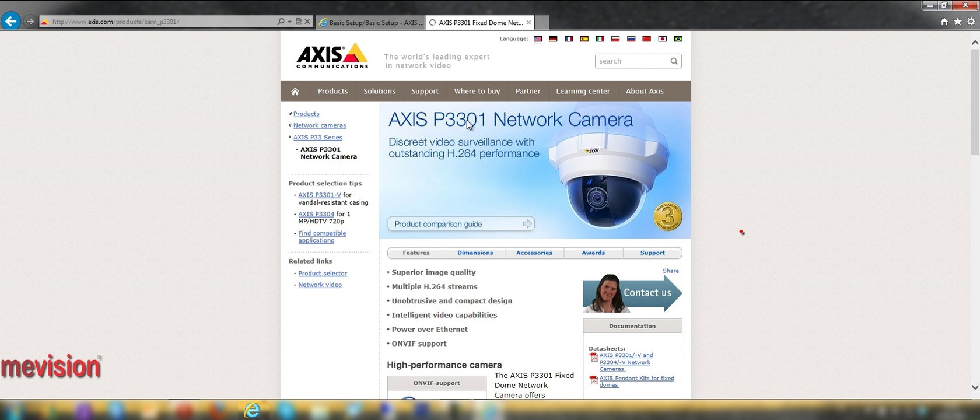Open the Learning center menu

coord(583,92)
